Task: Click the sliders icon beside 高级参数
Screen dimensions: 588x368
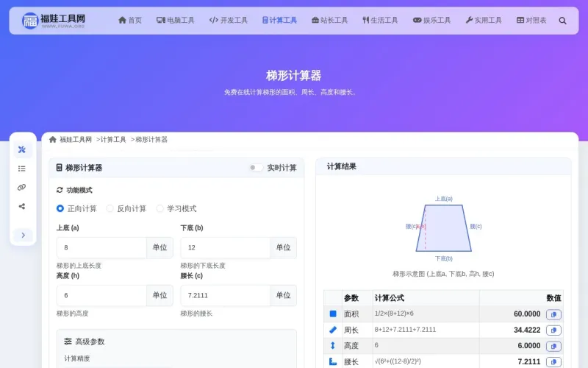Action: (x=68, y=342)
